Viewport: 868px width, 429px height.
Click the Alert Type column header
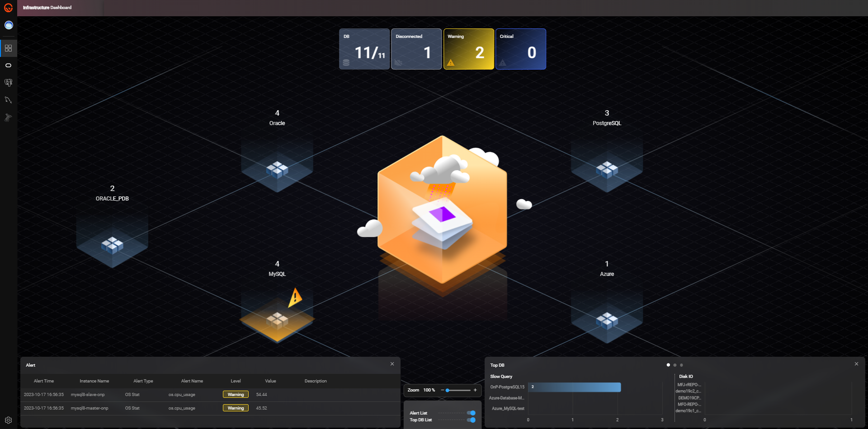pyautogui.click(x=143, y=381)
